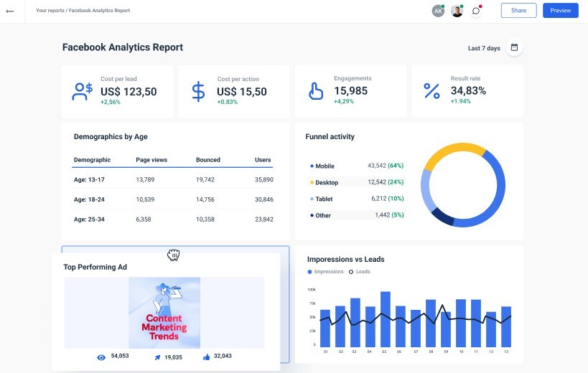588x373 pixels.
Task: Click the Preview button
Action: [x=560, y=11]
